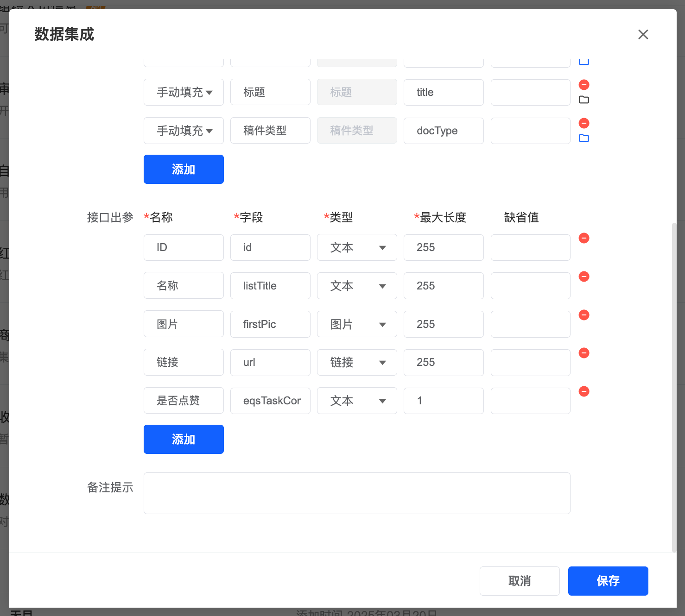
Task: Delete the listTitle output parameter row
Action: (584, 277)
